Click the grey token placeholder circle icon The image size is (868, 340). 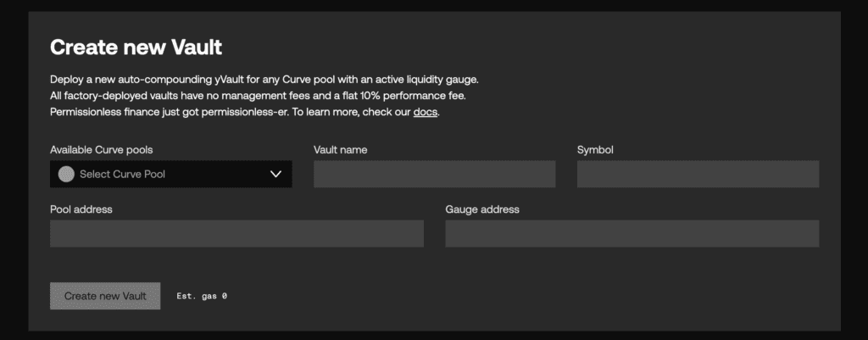(x=66, y=174)
